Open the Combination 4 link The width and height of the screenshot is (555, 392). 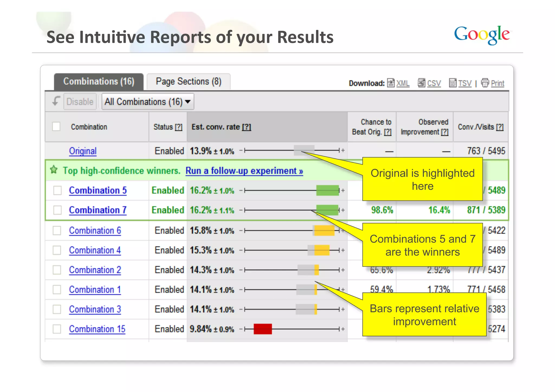click(95, 250)
